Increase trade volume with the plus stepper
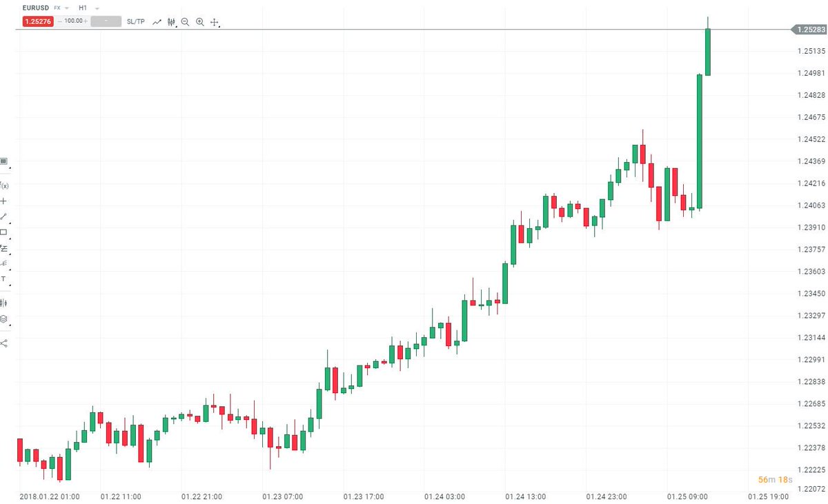The height and width of the screenshot is (504, 828). 86,21
